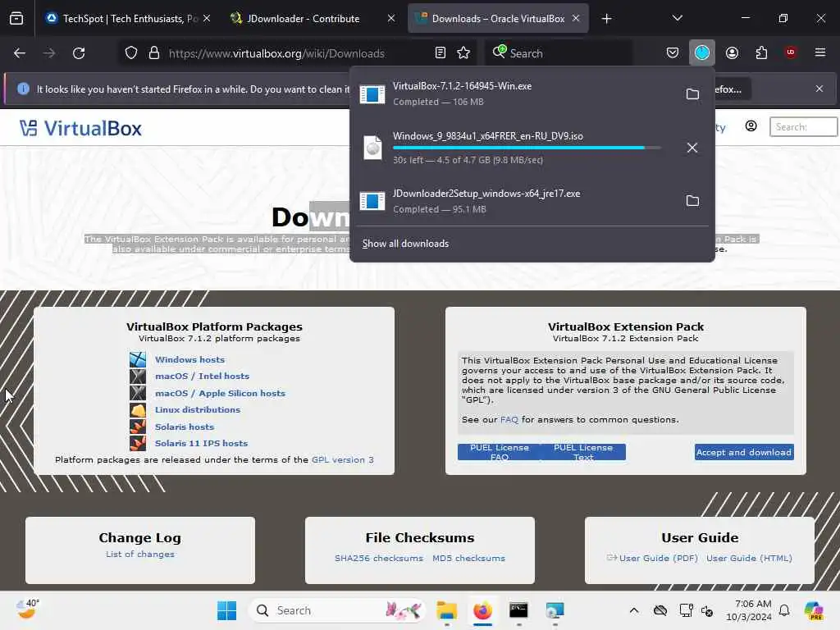Select the Windows_9 ISO download entry
Viewport: 840px width, 630px height.
(514, 148)
